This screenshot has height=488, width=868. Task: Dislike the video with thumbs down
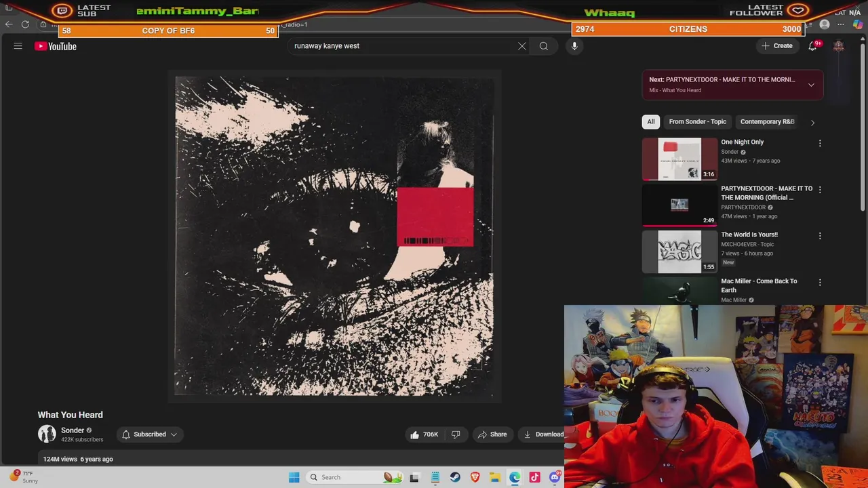[456, 434]
